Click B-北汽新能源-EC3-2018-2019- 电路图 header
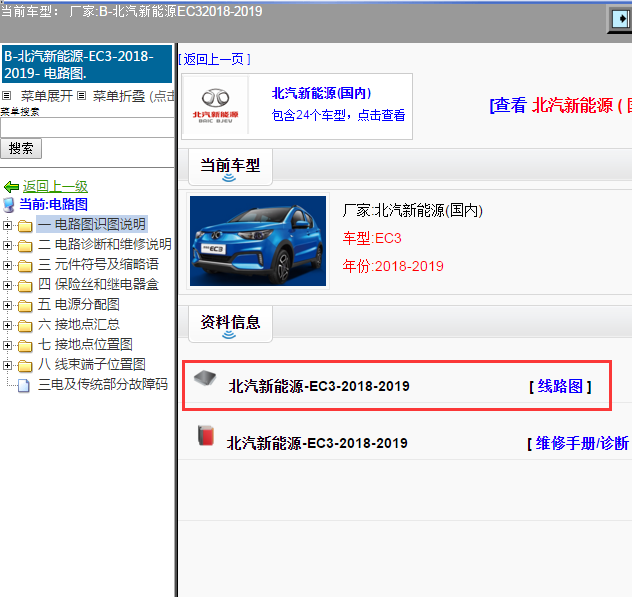Image resolution: width=632 pixels, height=597 pixels. [x=87, y=64]
